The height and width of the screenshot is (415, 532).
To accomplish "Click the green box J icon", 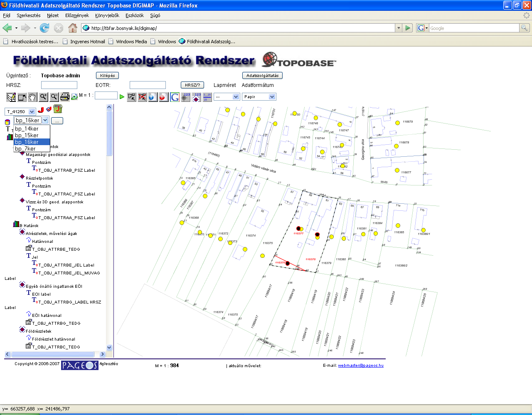I will 58,109.
